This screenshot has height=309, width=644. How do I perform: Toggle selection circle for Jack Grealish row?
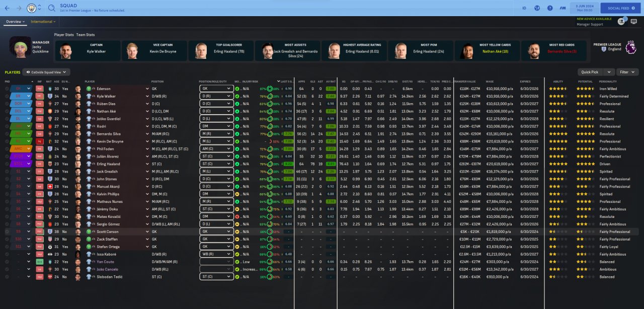click(x=7, y=171)
